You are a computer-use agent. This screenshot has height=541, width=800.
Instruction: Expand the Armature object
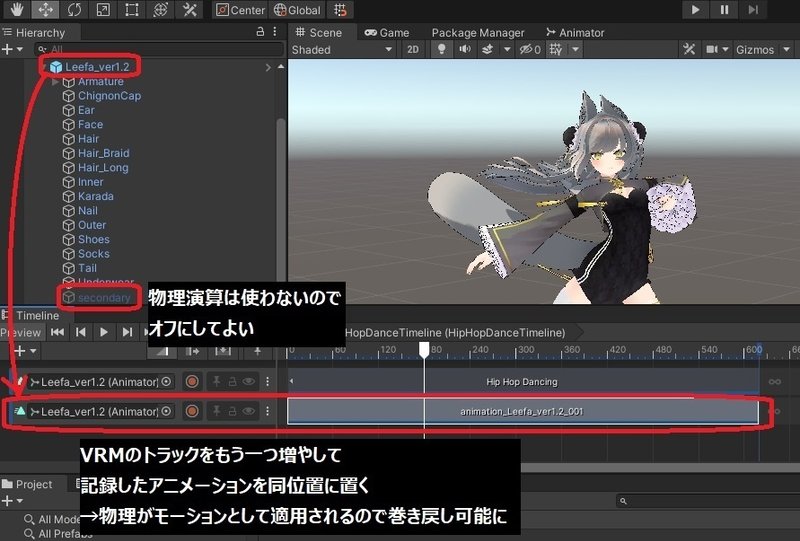point(55,82)
